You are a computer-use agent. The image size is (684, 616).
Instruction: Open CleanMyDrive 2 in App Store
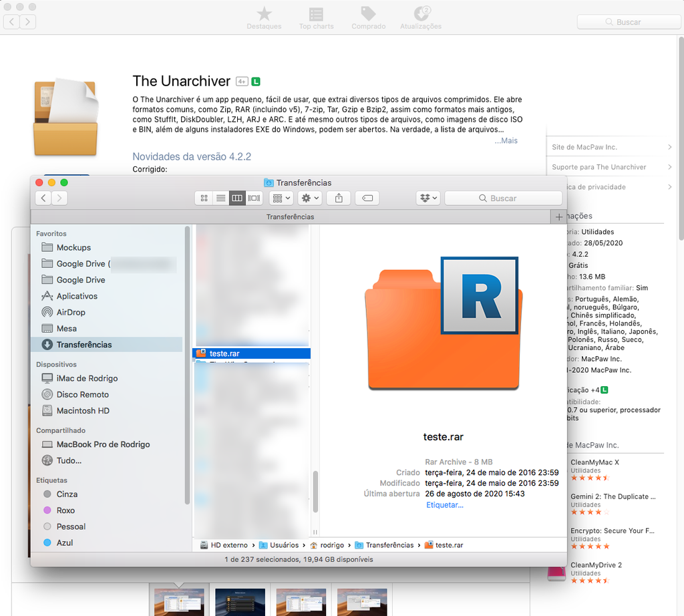coord(596,565)
